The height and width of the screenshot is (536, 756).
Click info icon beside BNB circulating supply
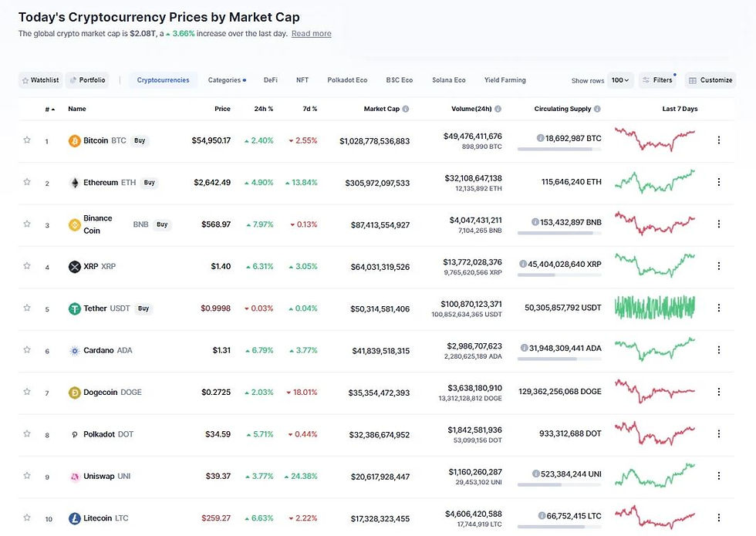coord(535,222)
